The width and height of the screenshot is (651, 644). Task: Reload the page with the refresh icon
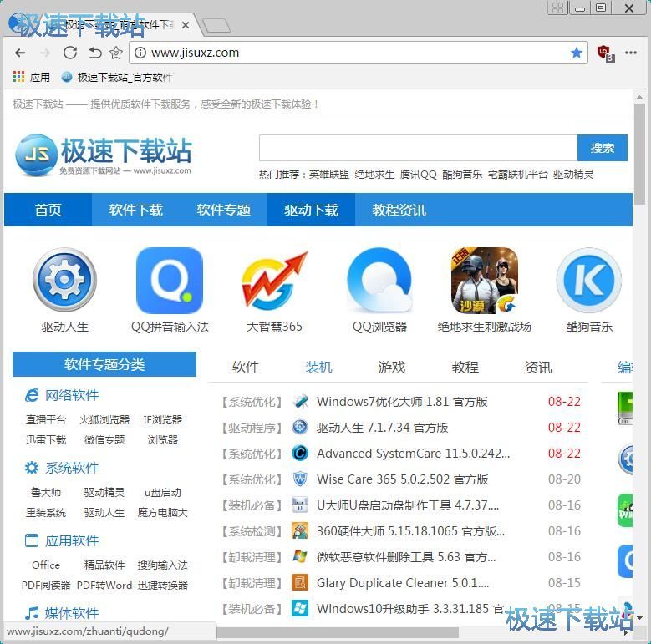pos(69,53)
